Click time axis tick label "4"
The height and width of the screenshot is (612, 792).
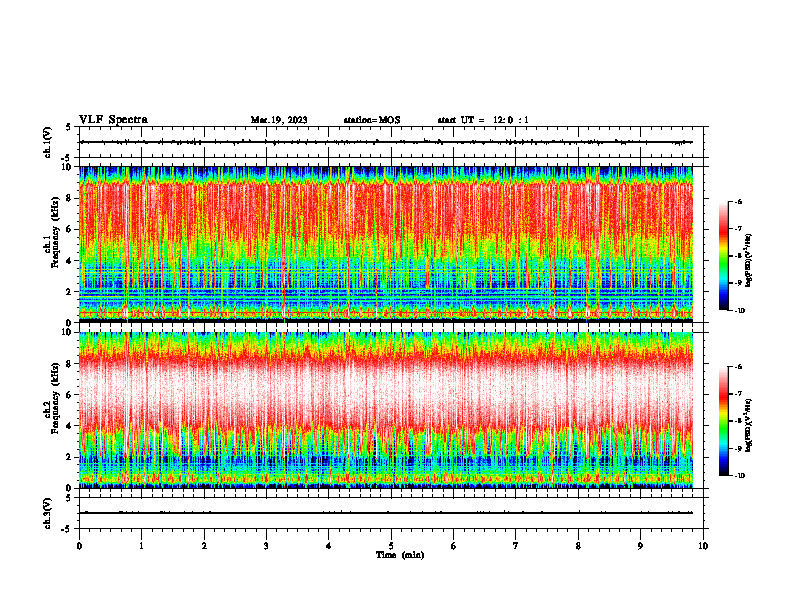[329, 546]
